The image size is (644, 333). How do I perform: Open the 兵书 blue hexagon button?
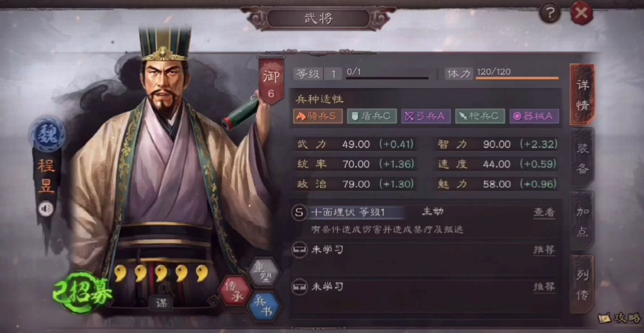[x=263, y=306]
